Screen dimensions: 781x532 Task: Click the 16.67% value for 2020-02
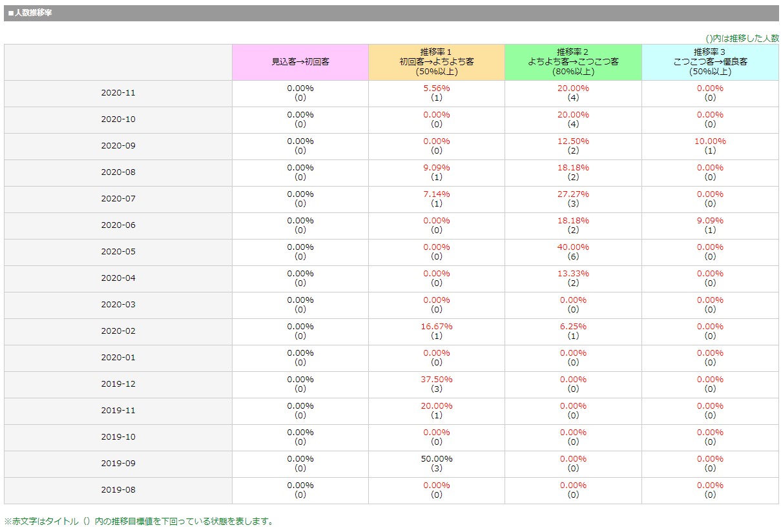click(437, 327)
